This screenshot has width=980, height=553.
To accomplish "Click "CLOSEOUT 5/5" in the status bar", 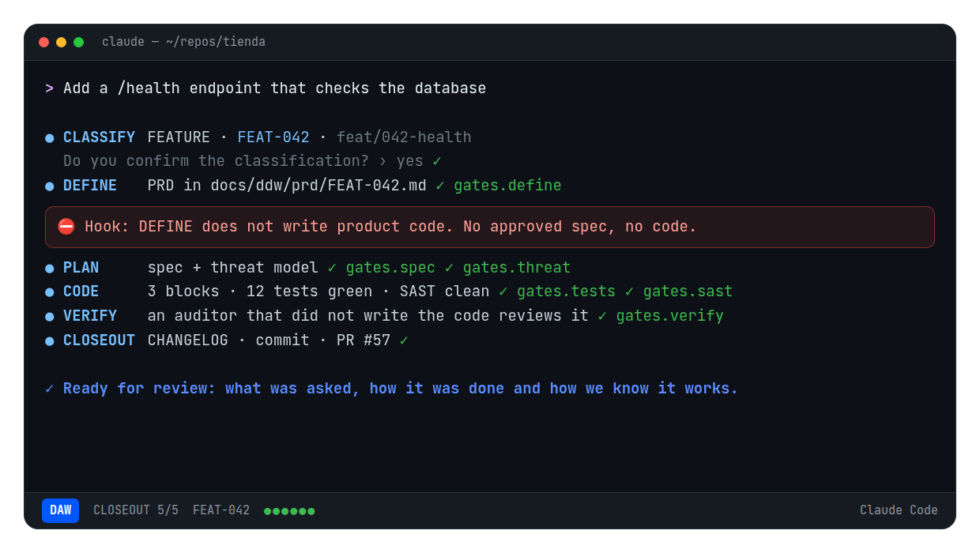I will (136, 510).
